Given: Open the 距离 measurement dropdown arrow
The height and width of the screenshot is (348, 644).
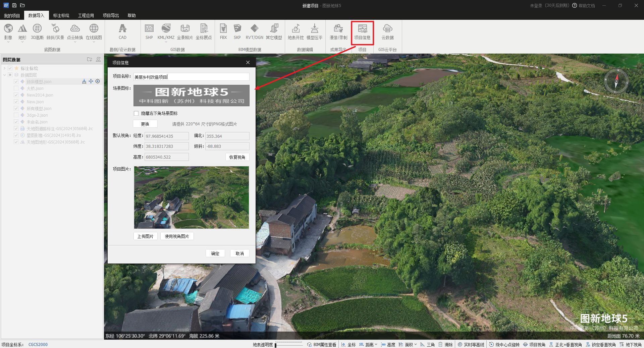Looking at the screenshot, I should [x=376, y=344].
